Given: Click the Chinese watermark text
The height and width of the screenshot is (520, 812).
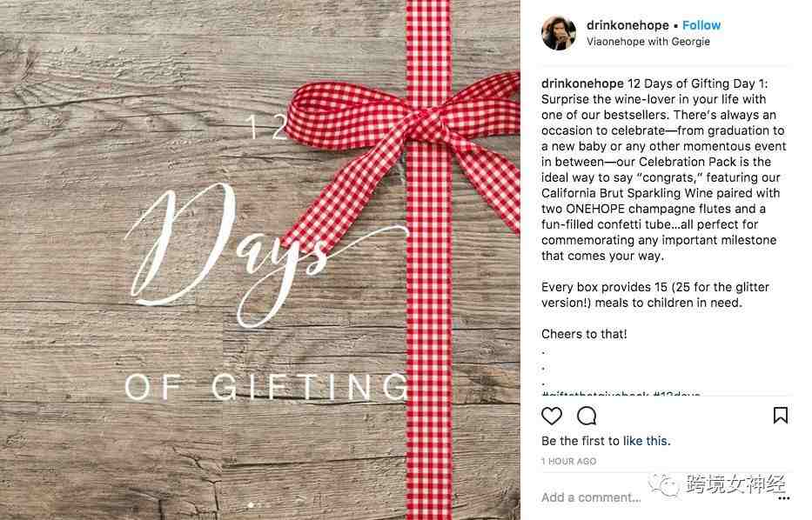Looking at the screenshot, I should (x=736, y=484).
